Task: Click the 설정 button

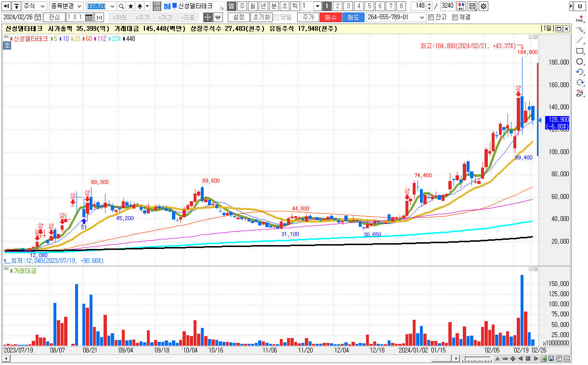Action: pyautogui.click(x=238, y=17)
